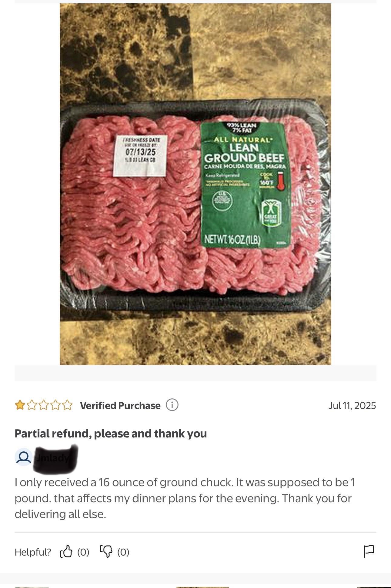Click the thumbs up count (0)
The image size is (391, 588).
coord(83,552)
